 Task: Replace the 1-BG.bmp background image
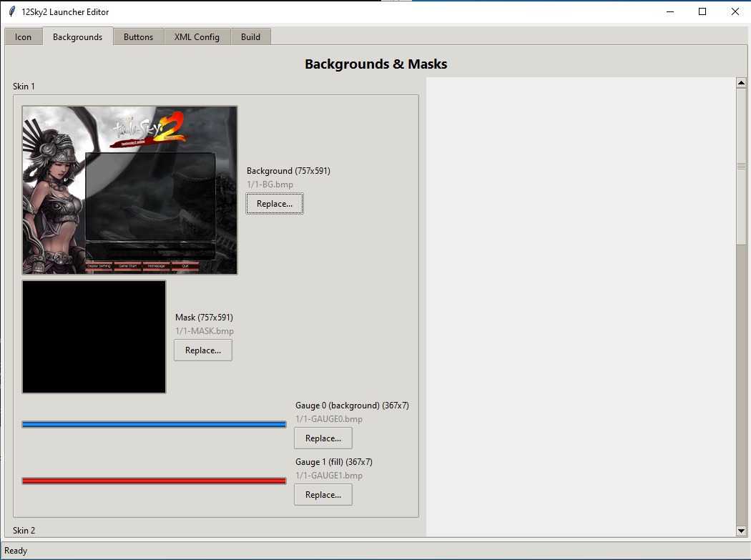275,204
